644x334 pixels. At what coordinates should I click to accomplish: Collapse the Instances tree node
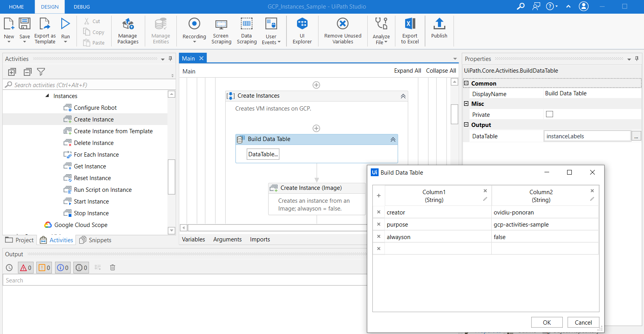(x=47, y=96)
